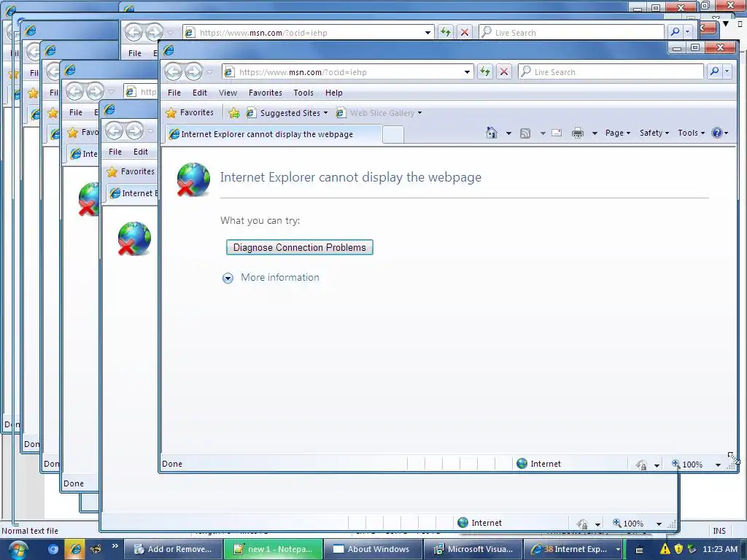Expand More information section
This screenshot has width=747, height=560.
tap(271, 278)
